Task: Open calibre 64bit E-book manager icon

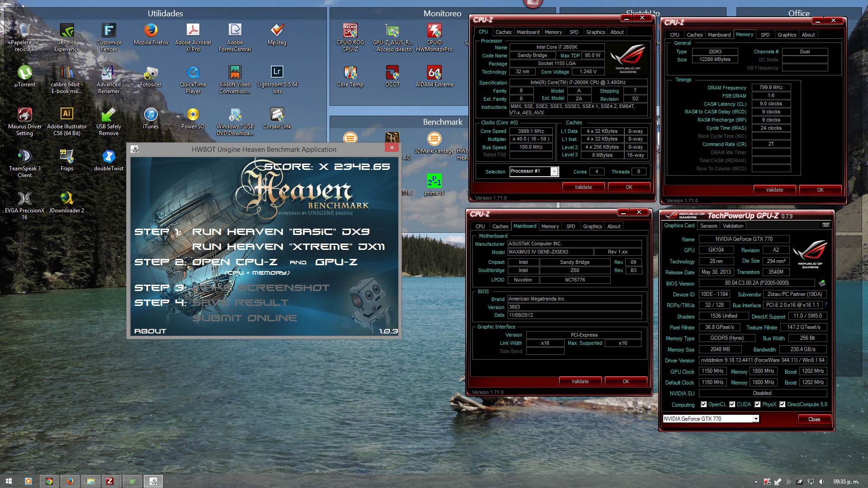Action: click(66, 79)
